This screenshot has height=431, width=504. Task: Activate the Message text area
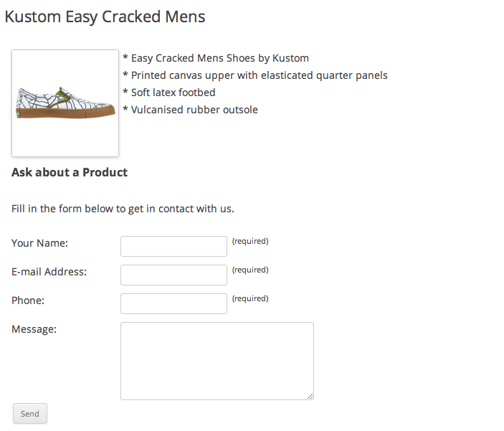point(217,361)
